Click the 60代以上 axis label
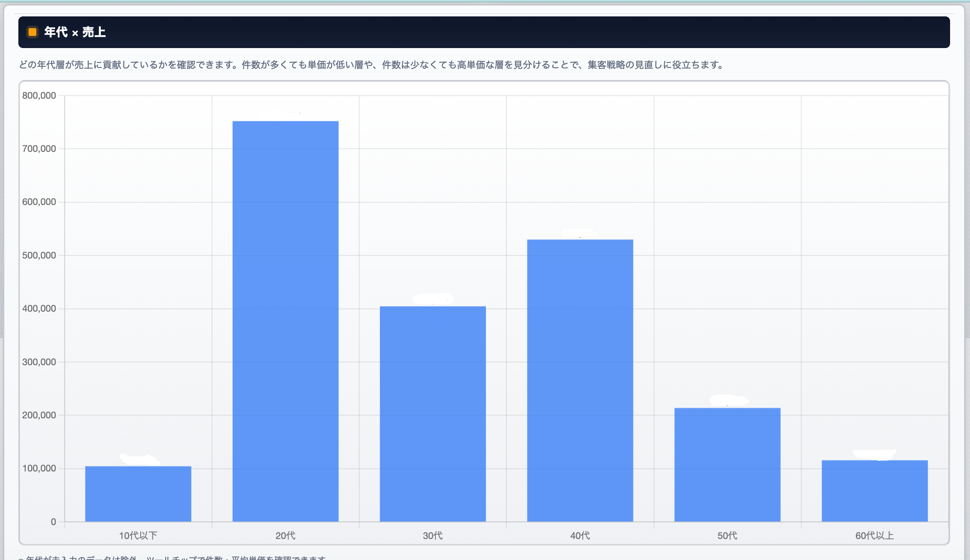Viewport: 970px width, 560px height. click(874, 536)
